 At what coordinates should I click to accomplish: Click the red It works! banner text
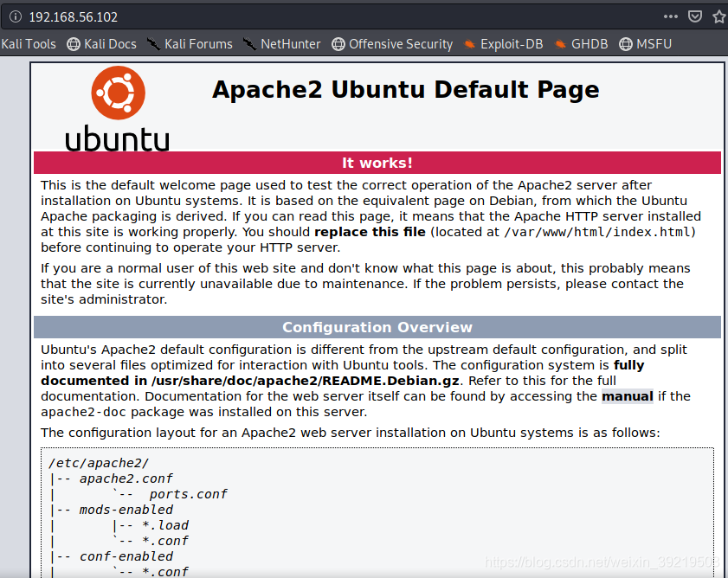click(377, 163)
